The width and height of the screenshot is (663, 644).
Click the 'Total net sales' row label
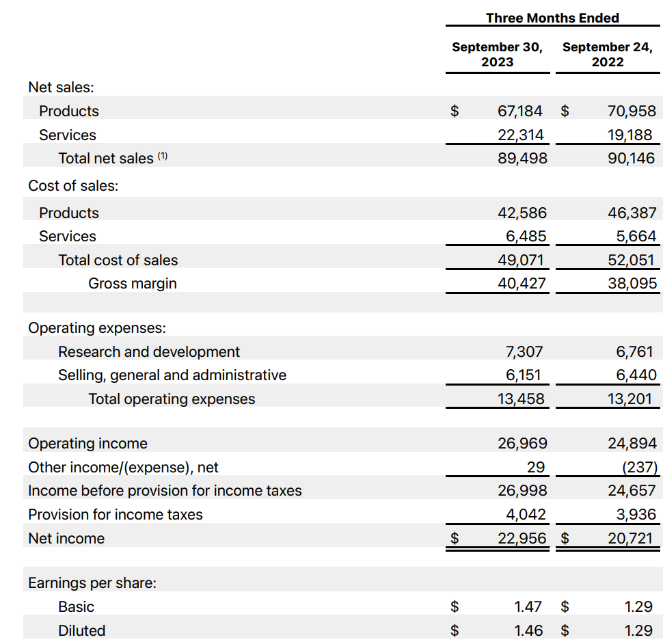[106, 159]
